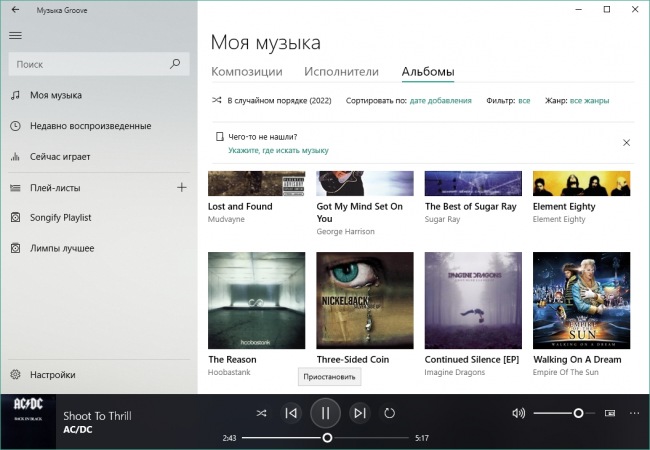Click the Element Eighty artist name
The height and width of the screenshot is (450, 650).
coord(559,219)
